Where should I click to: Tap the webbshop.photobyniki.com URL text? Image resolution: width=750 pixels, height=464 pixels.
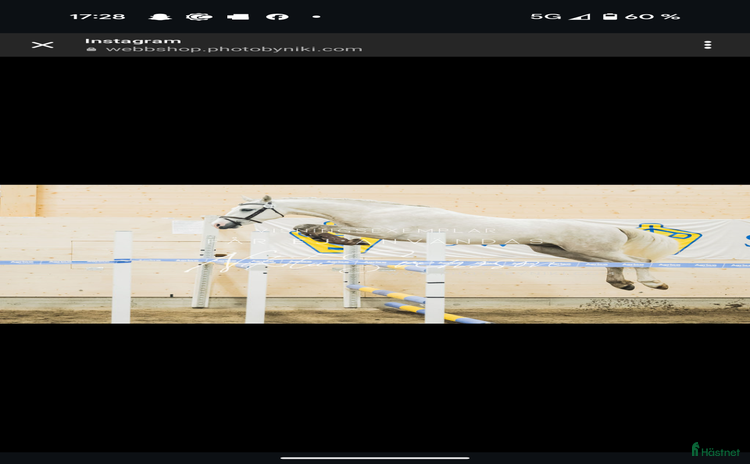(x=234, y=49)
